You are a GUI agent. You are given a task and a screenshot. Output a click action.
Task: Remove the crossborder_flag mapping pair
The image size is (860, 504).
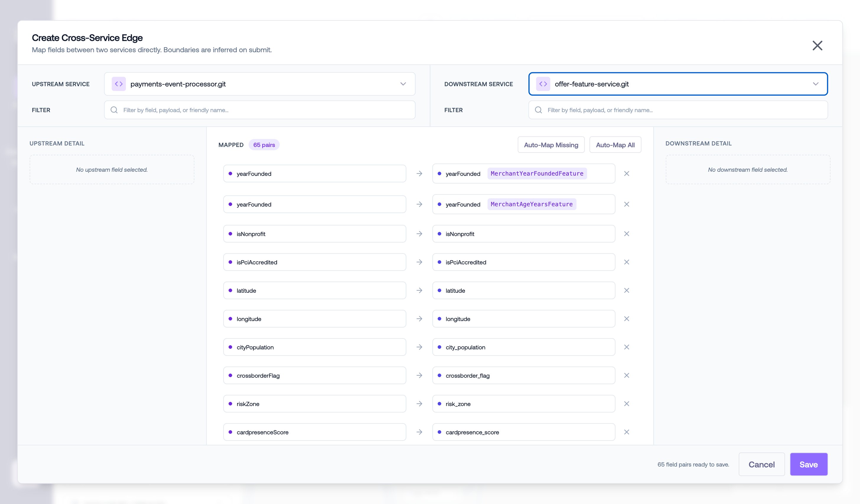626,375
